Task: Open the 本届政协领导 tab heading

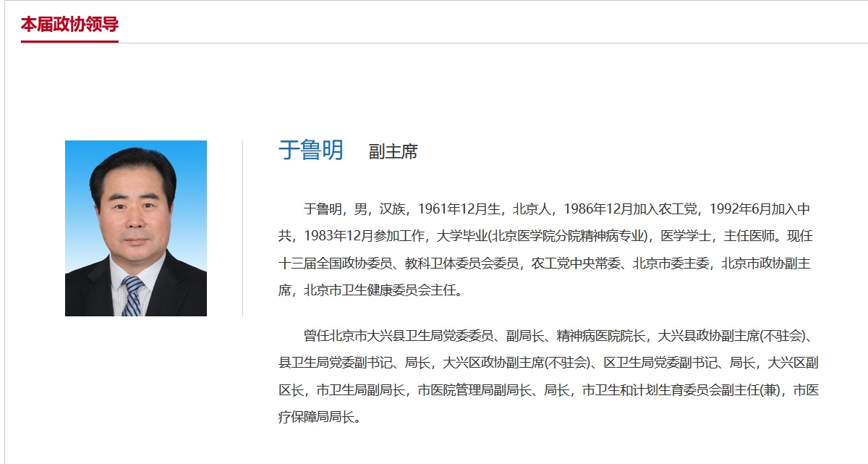Action: pyautogui.click(x=69, y=25)
